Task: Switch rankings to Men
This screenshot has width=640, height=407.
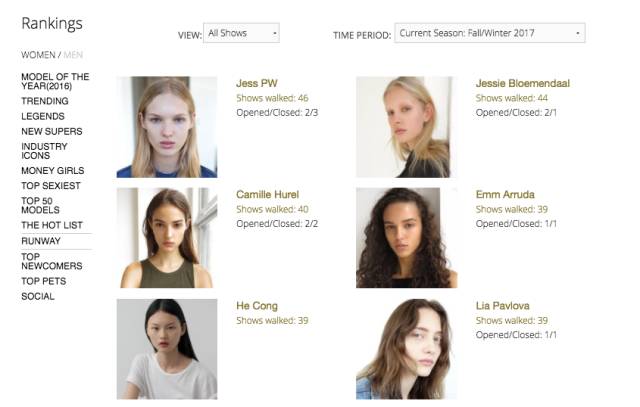Action: pyautogui.click(x=75, y=54)
